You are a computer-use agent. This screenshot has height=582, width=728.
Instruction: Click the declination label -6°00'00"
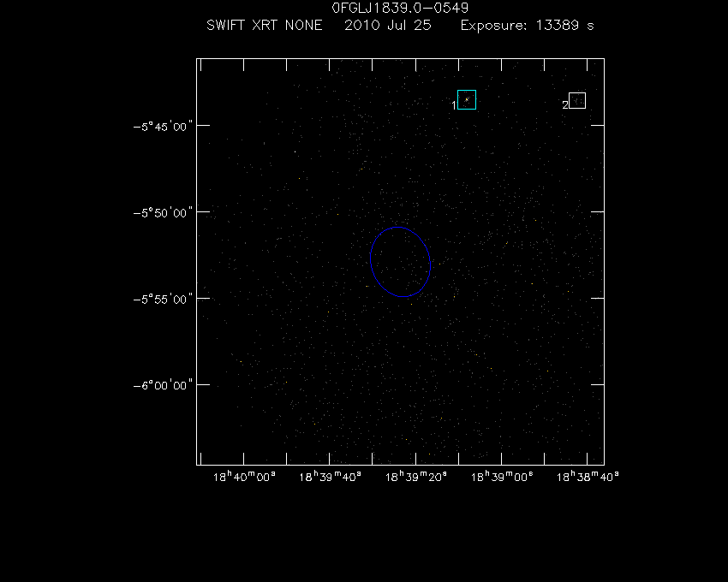click(163, 385)
